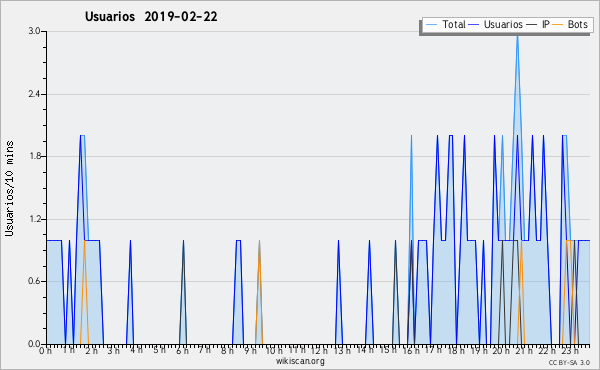The image size is (600, 370).
Task: Click the 3.0 peak near 21 h
Action: [x=517, y=36]
